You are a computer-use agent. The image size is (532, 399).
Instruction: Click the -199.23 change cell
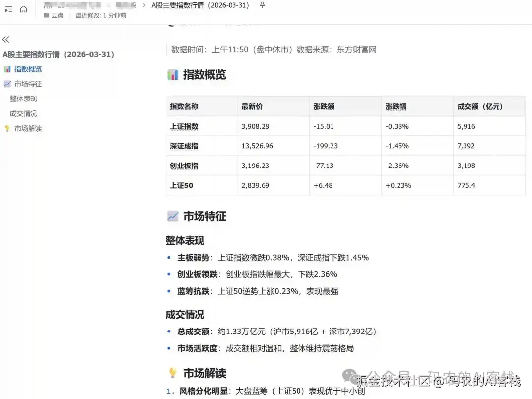pyautogui.click(x=345, y=146)
